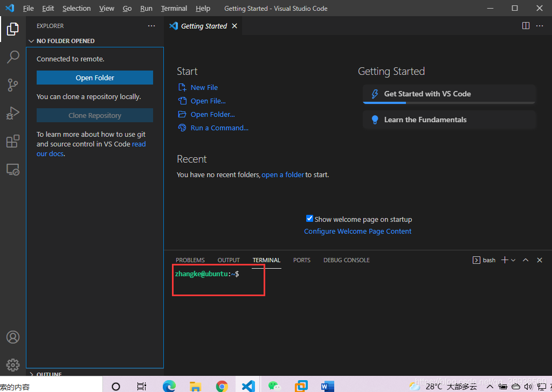Screen dimensions: 552x392
Task: Click open a folder link under Recent
Action: pyautogui.click(x=282, y=174)
